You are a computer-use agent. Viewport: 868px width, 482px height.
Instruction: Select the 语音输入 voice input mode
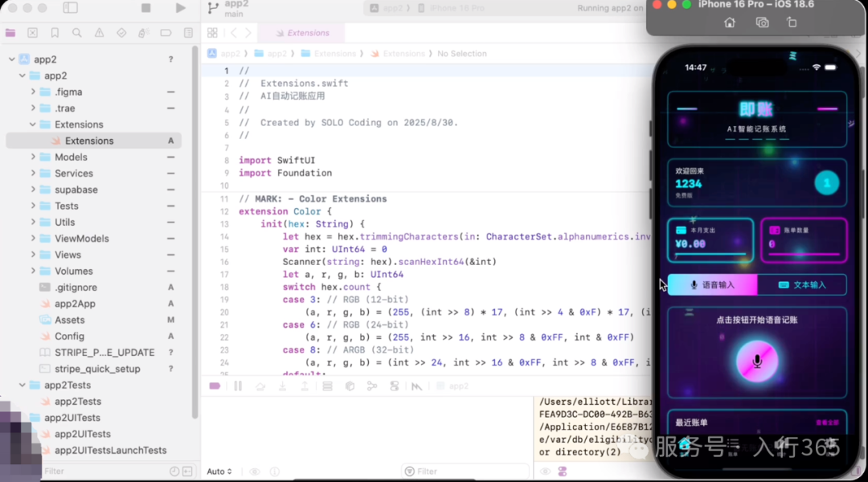coord(712,285)
